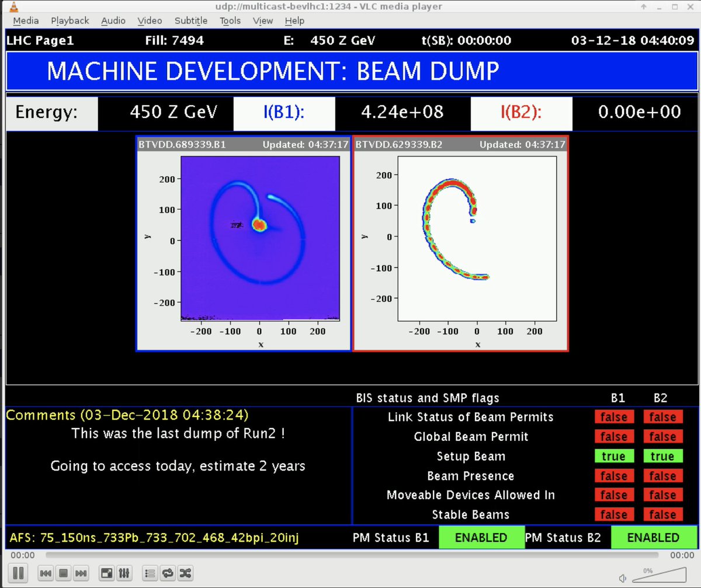This screenshot has height=588, width=701.
Task: Stop playback with the stop button
Action: 63,573
